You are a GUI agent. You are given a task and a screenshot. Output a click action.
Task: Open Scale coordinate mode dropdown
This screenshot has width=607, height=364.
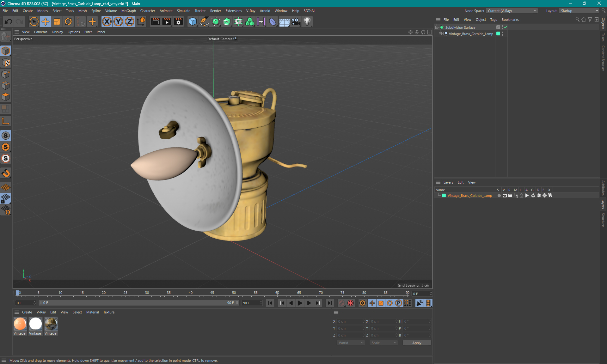[383, 343]
